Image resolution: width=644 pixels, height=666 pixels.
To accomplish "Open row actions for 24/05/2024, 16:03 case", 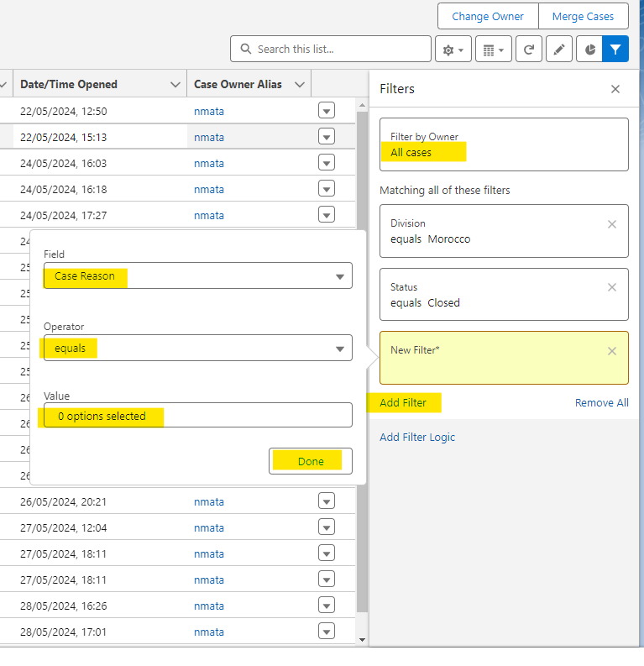I will tap(327, 163).
